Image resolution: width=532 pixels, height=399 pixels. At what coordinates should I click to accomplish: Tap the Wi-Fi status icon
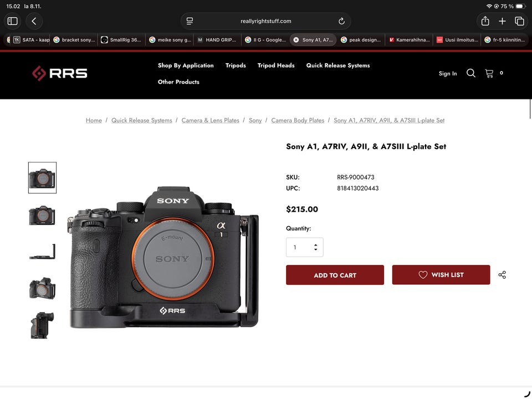point(489,6)
